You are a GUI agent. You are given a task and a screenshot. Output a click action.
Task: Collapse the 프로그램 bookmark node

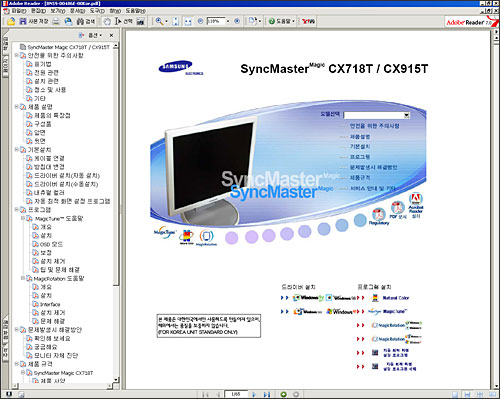16,210
